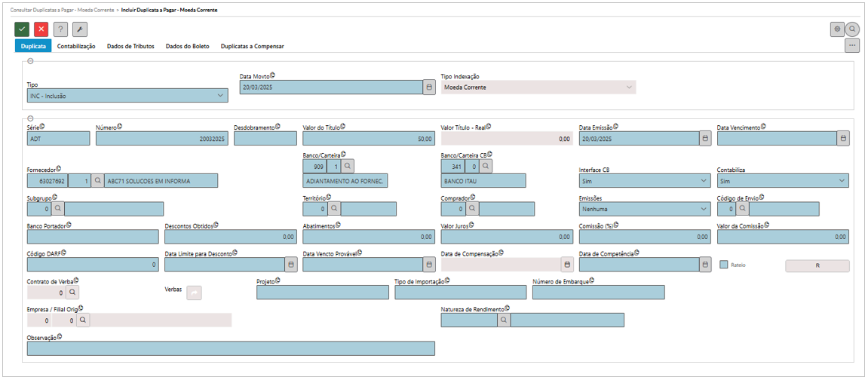Open calendar for Data Movto field
This screenshot has width=868, height=380.
point(429,87)
